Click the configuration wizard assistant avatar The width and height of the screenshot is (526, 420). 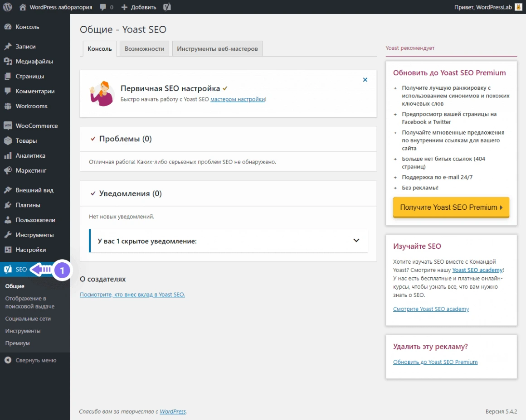102,93
